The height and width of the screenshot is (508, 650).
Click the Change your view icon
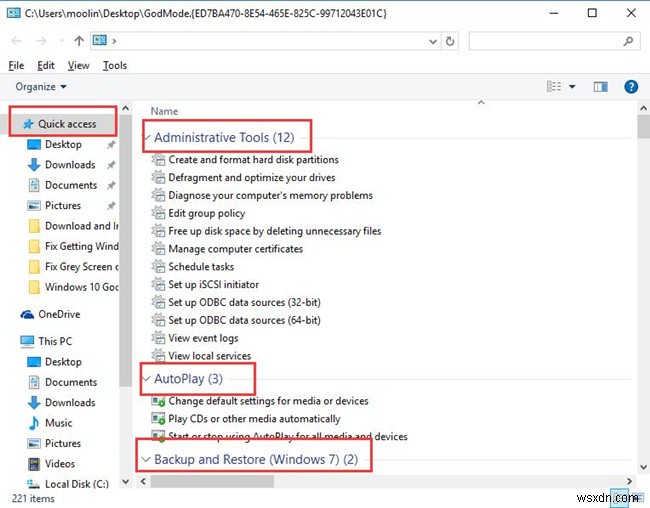coord(554,87)
